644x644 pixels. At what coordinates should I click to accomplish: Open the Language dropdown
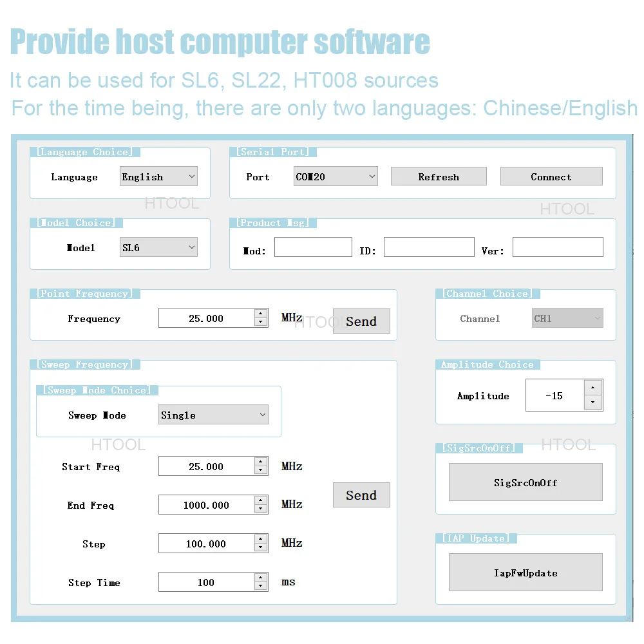[x=158, y=176]
